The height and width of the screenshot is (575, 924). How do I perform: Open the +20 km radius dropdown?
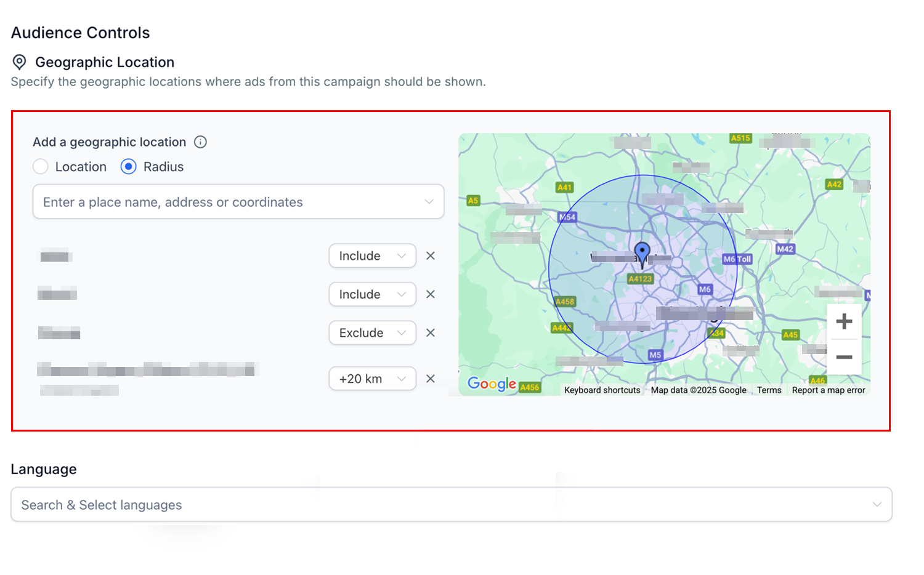click(372, 379)
